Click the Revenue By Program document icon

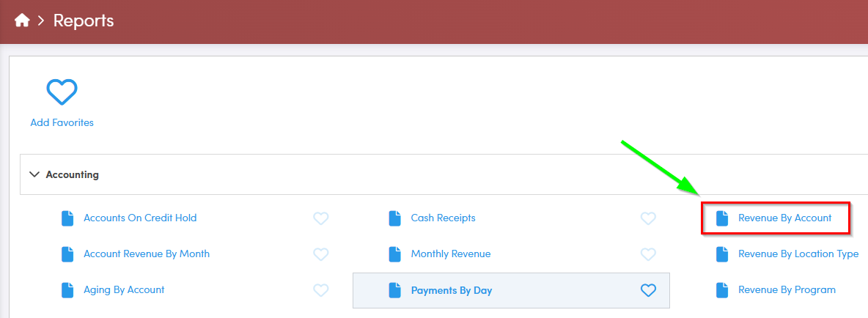tap(722, 290)
